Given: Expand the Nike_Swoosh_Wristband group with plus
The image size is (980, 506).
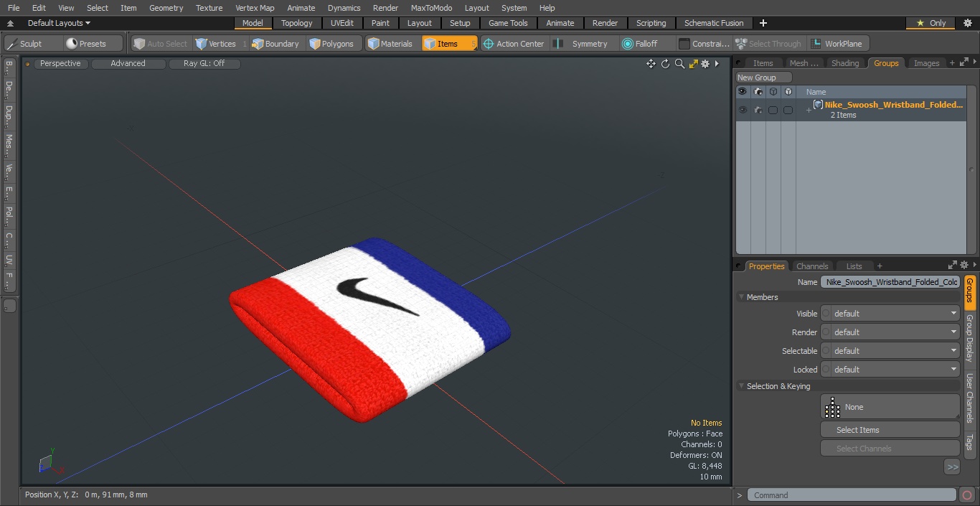Looking at the screenshot, I should pos(809,110).
